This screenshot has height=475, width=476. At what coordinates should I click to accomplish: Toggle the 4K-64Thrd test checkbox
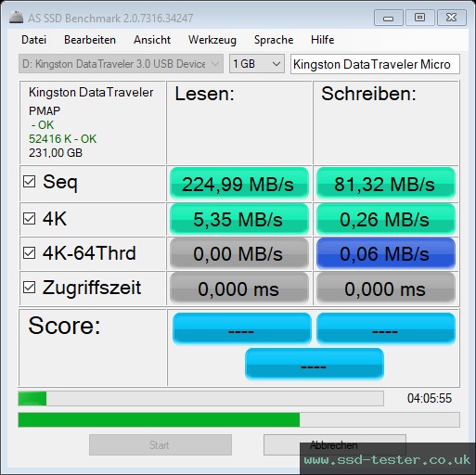30,253
